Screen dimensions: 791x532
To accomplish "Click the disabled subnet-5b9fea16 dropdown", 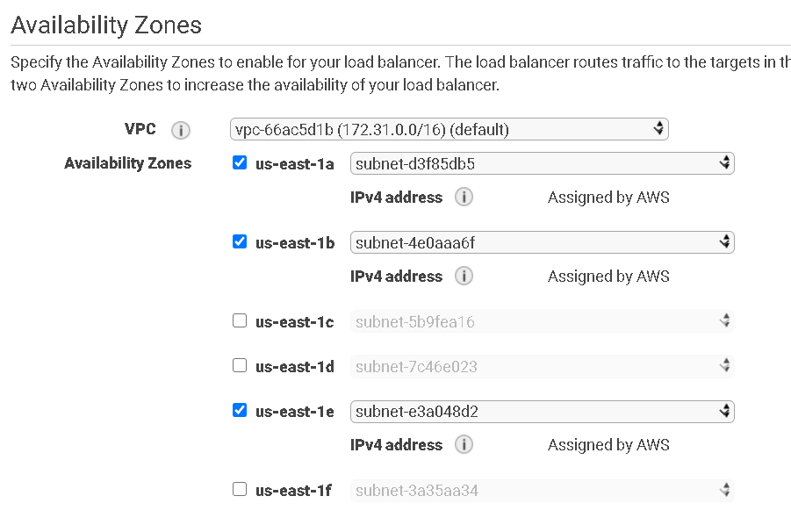I will click(x=542, y=320).
